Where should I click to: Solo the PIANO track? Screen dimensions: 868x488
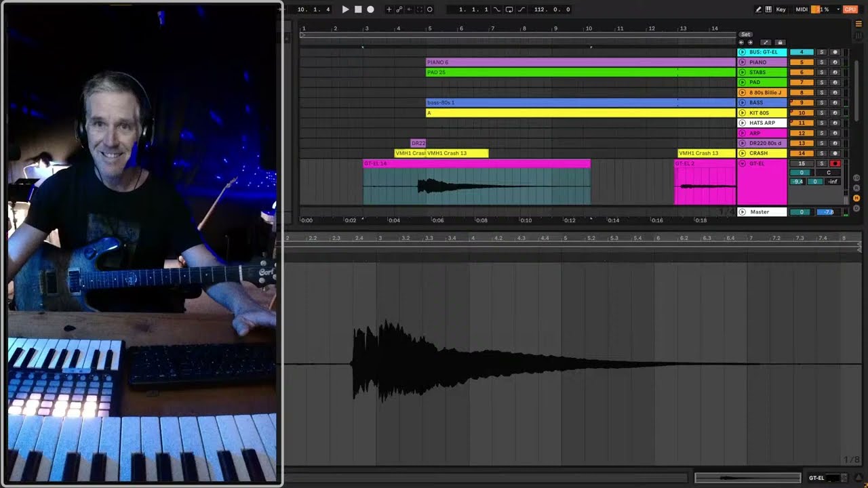coord(822,62)
